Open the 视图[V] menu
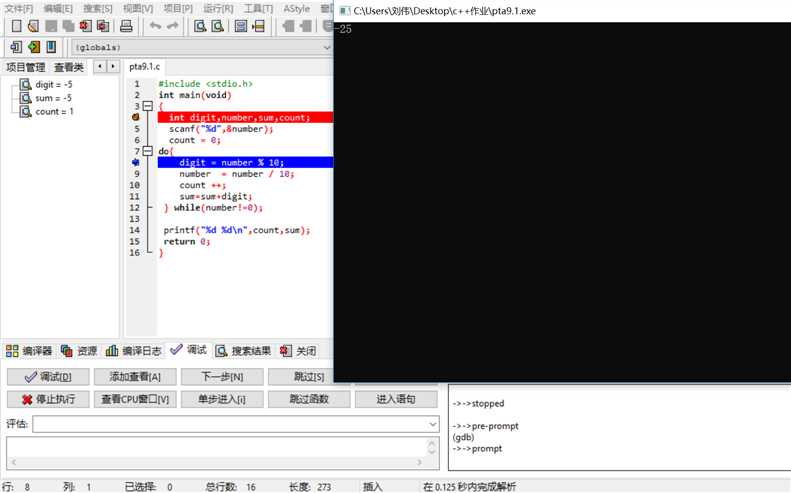791x493 pixels. tap(138, 9)
